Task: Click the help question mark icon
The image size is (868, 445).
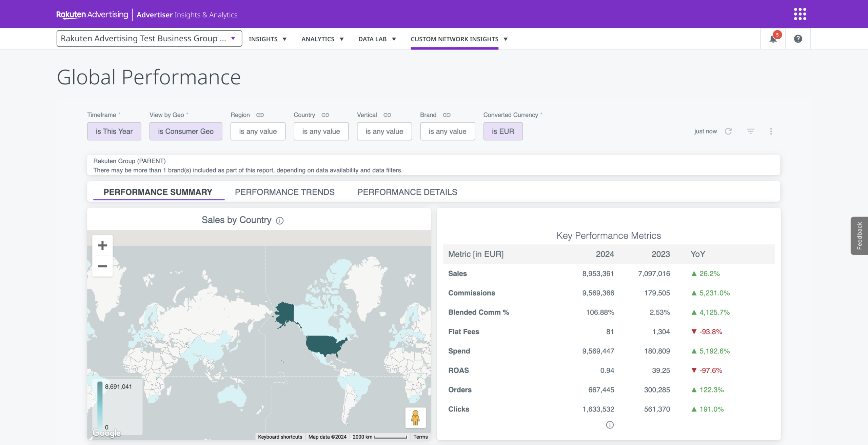Action: (798, 39)
